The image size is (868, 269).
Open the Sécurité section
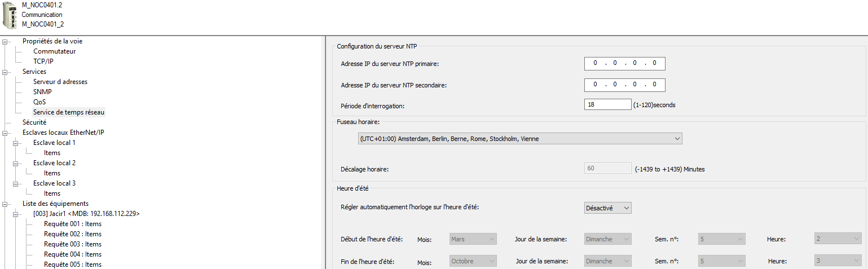tap(34, 122)
